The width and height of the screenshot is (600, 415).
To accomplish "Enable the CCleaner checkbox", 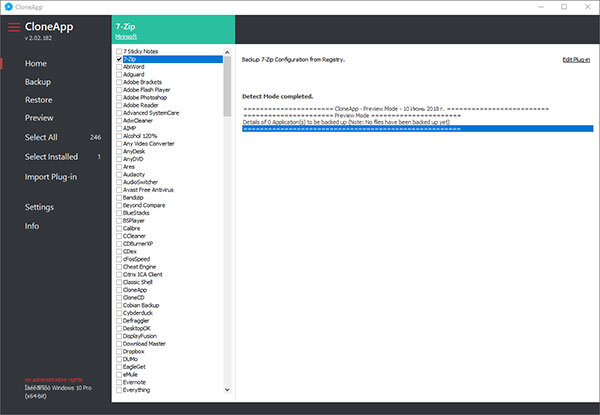I will [x=119, y=236].
